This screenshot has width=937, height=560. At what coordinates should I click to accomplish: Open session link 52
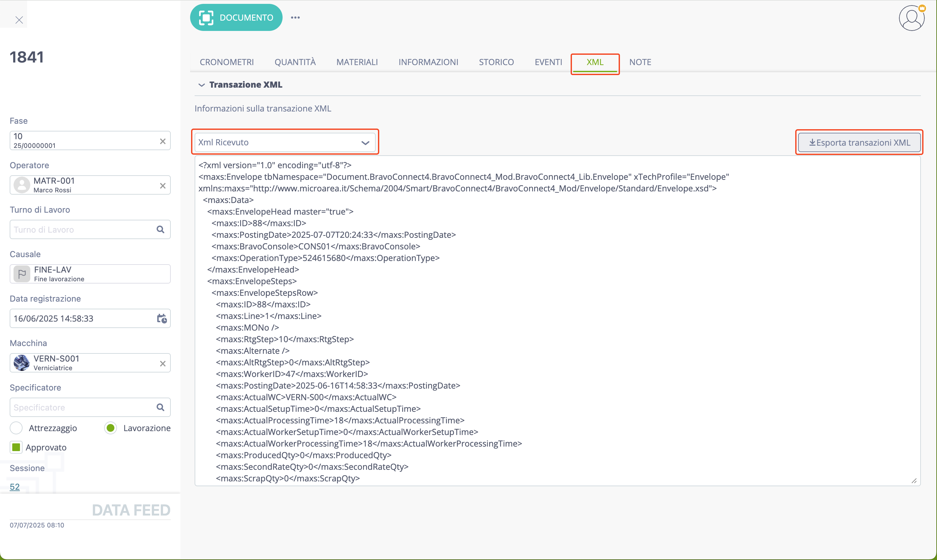(15, 487)
